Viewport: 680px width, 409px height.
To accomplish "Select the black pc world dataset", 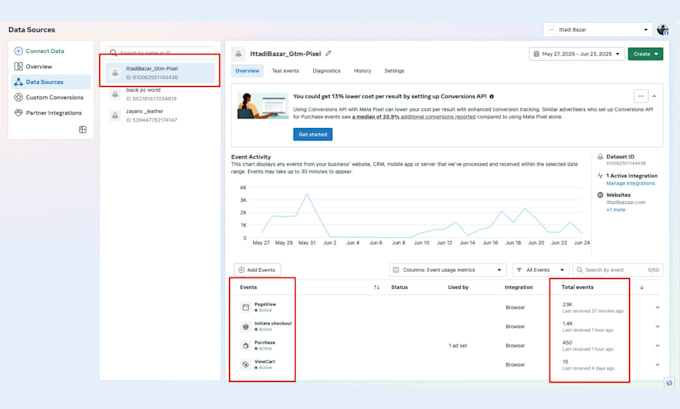I will pyautogui.click(x=160, y=94).
